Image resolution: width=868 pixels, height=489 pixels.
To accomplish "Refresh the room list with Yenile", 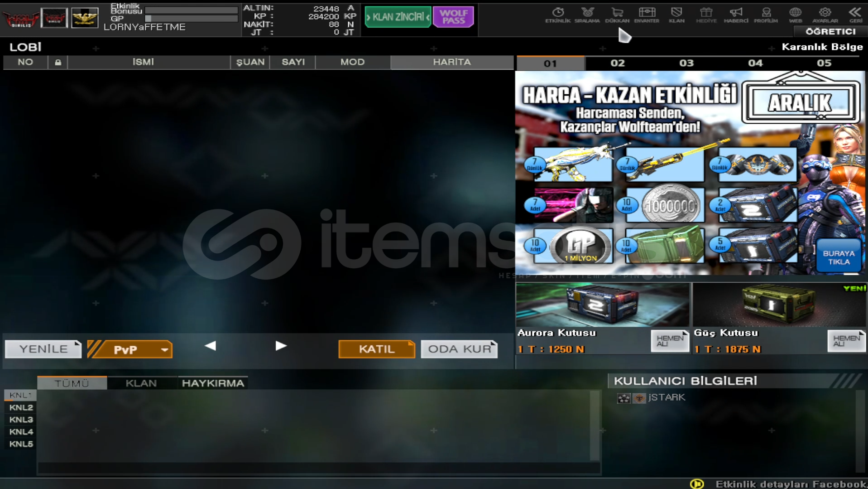I will point(43,349).
